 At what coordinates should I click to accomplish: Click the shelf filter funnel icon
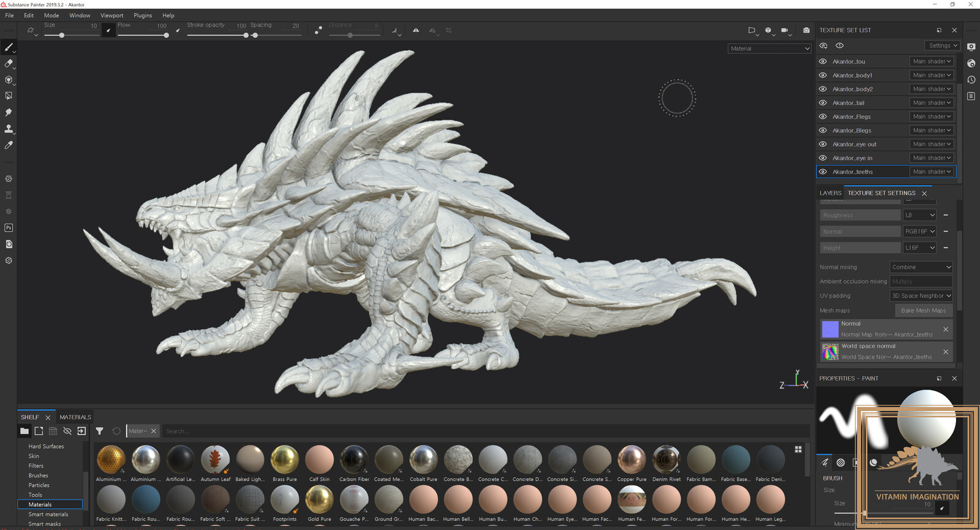pyautogui.click(x=99, y=431)
